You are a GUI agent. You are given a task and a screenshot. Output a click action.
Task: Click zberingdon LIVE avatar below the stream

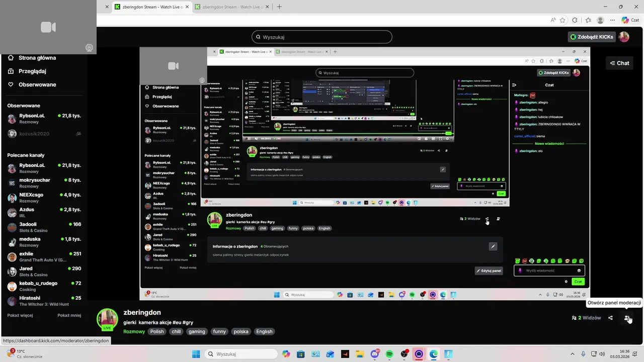[x=107, y=319]
